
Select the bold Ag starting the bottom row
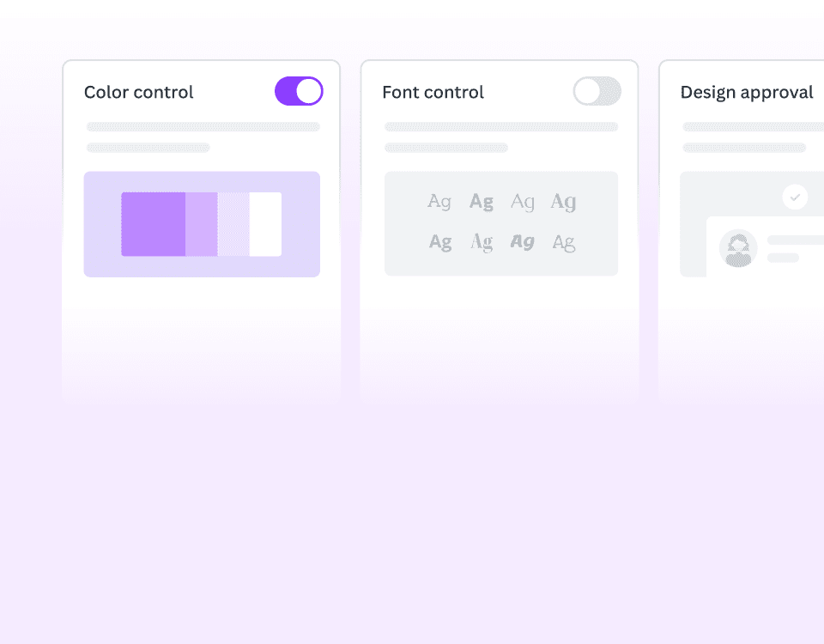(x=440, y=242)
